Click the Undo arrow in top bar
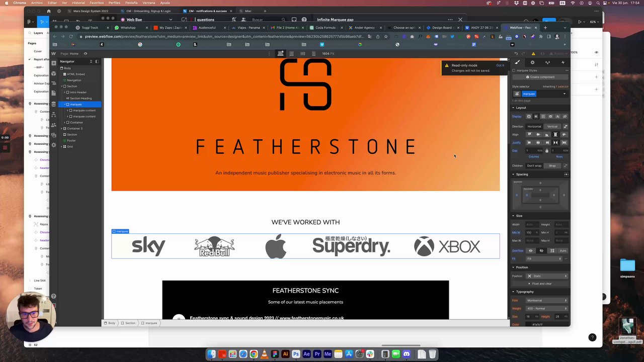 click(516, 53)
